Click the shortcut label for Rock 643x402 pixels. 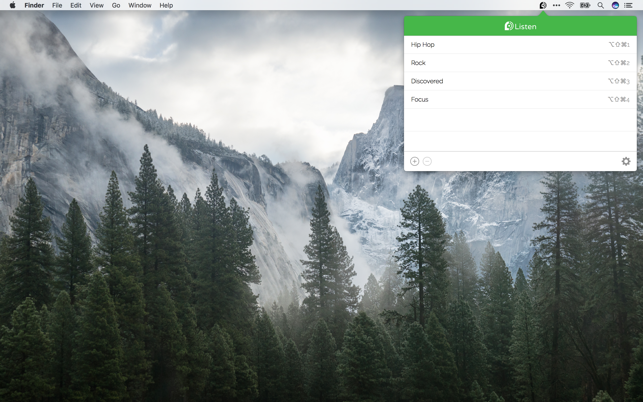coord(619,63)
